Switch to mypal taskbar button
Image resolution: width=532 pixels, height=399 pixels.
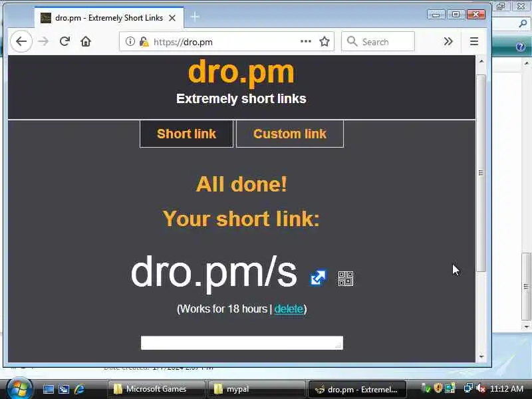click(257, 389)
